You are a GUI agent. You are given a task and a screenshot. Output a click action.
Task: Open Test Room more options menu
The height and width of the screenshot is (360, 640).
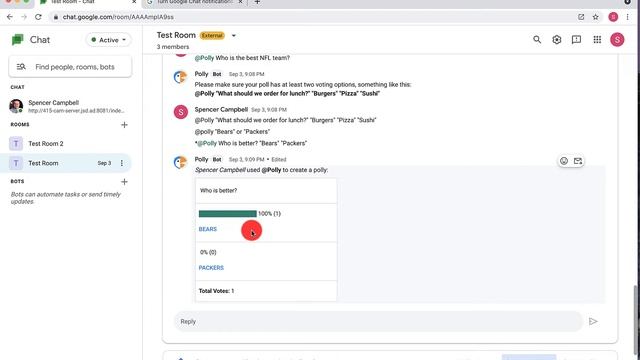click(x=122, y=163)
